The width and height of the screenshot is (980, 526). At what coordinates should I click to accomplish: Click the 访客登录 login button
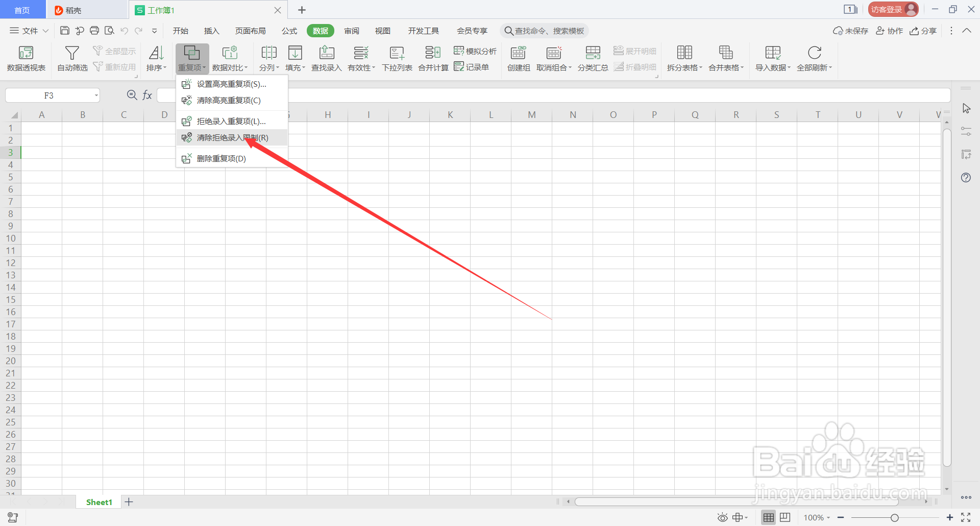893,10
